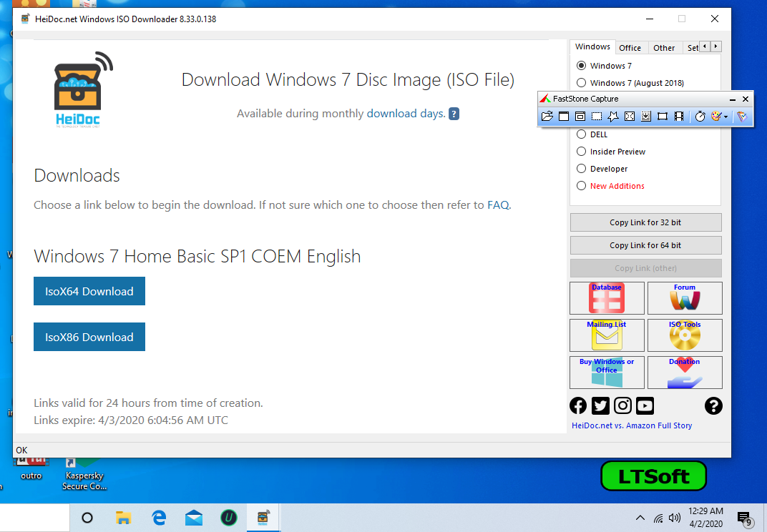Capture rectangular region in FastStone Capture

597,117
